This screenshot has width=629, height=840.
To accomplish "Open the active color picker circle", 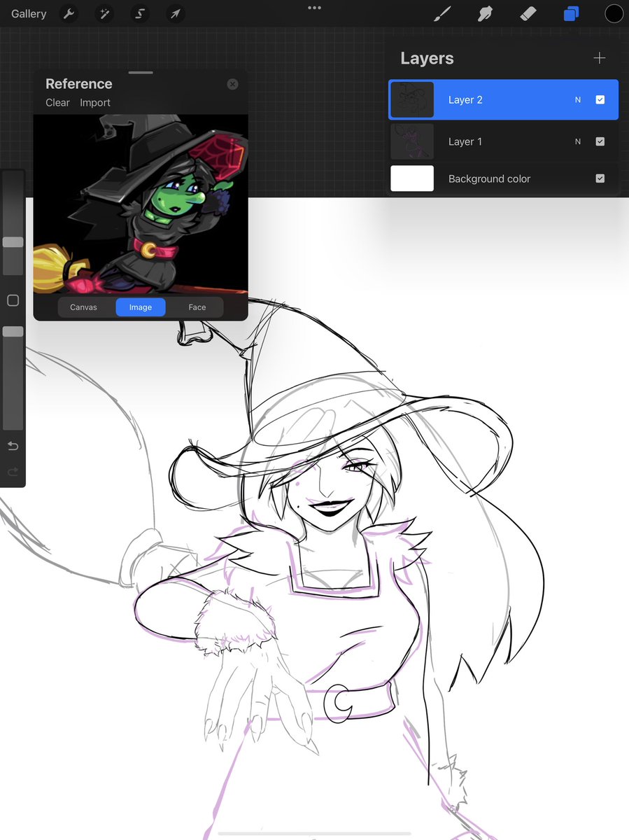I will click(614, 13).
